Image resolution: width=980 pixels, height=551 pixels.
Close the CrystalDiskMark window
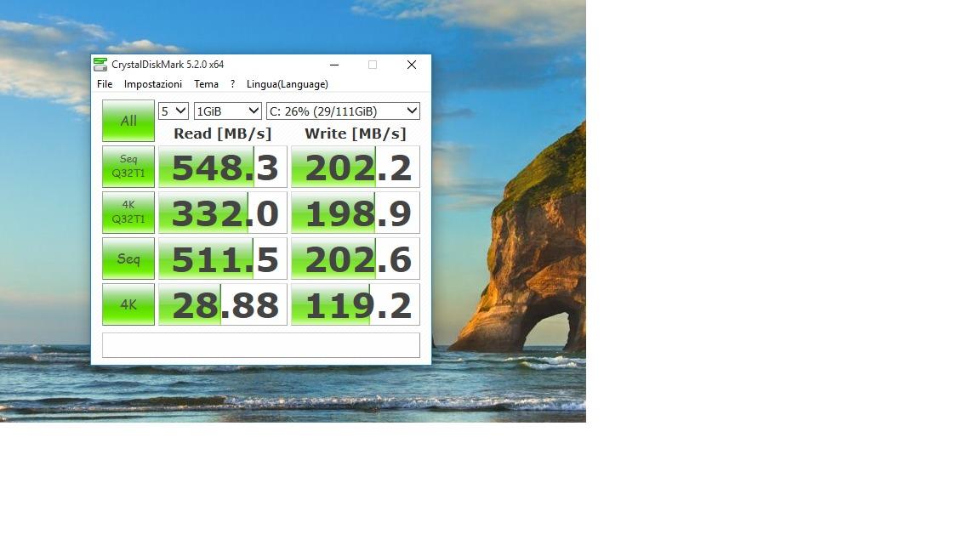click(411, 65)
